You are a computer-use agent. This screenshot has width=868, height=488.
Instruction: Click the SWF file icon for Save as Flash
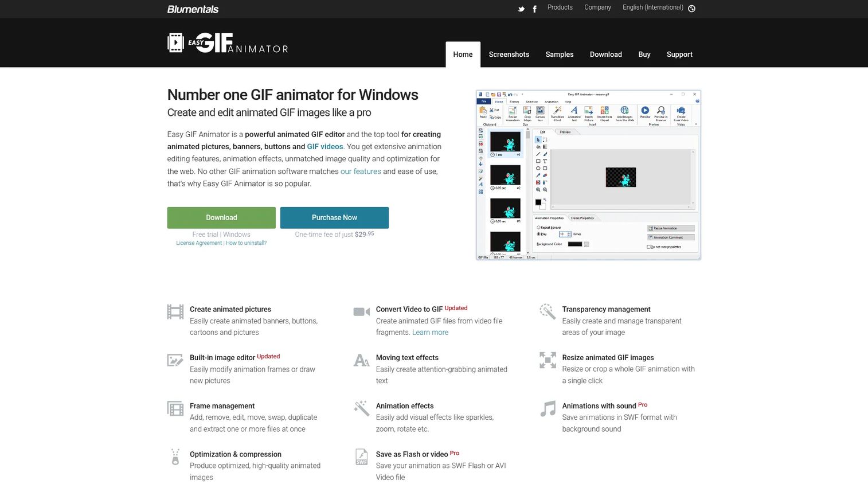point(362,456)
